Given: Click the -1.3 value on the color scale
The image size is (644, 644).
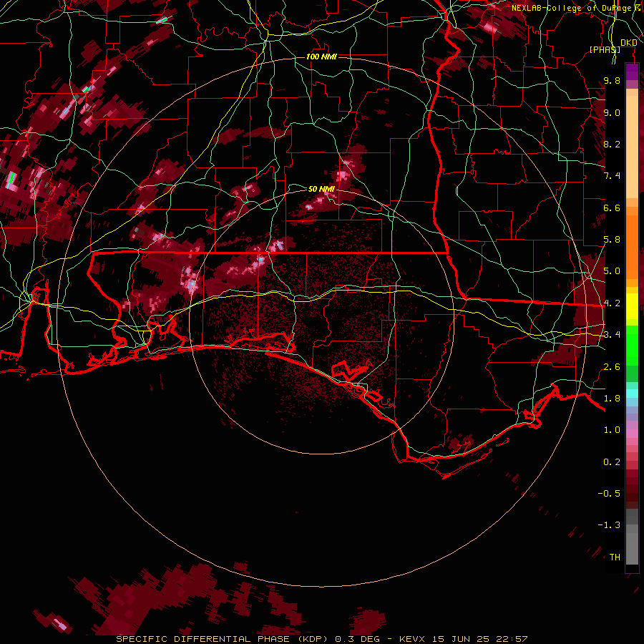Looking at the screenshot, I should [x=609, y=525].
